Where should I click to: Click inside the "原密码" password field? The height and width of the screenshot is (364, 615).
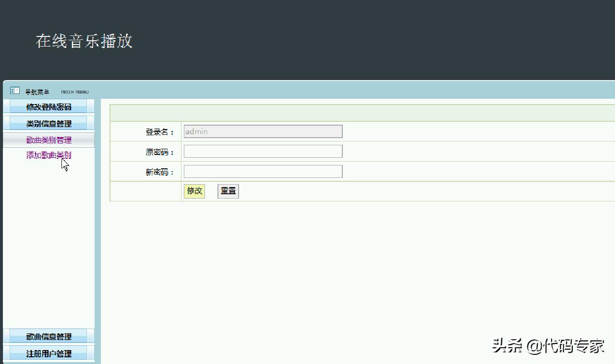pos(263,151)
